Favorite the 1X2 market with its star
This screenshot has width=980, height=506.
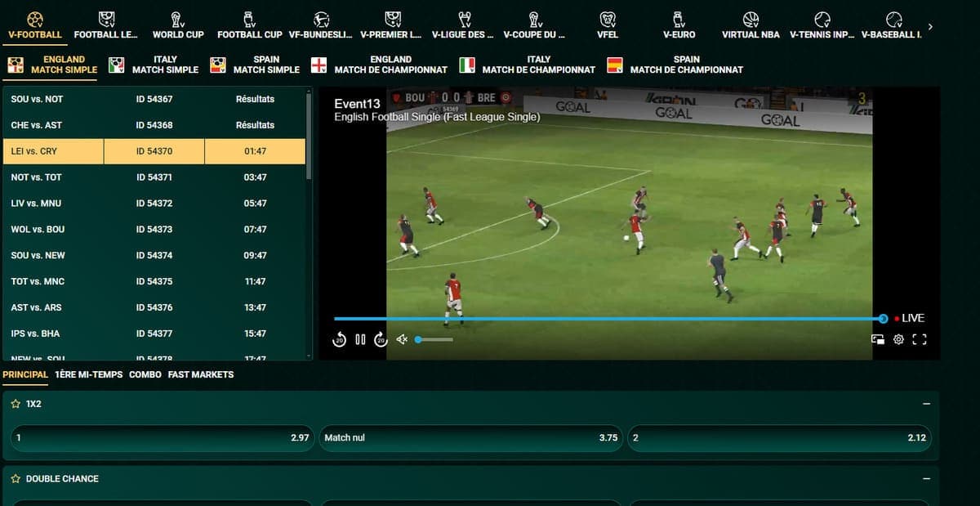coord(16,404)
